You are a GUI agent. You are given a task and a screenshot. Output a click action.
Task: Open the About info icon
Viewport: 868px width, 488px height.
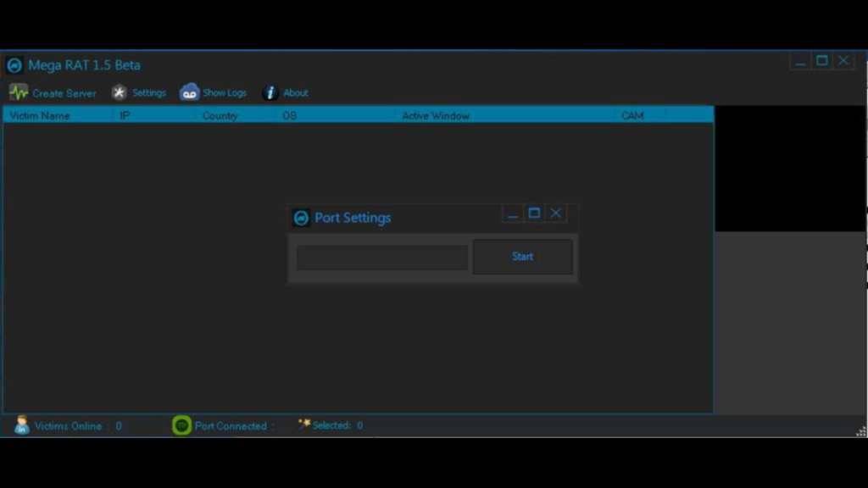click(270, 93)
